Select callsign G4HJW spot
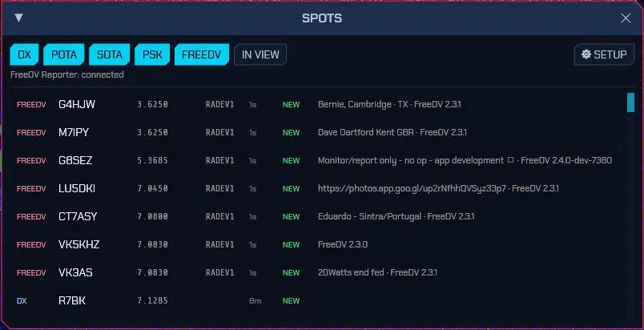The width and height of the screenshot is (644, 330). [x=77, y=104]
